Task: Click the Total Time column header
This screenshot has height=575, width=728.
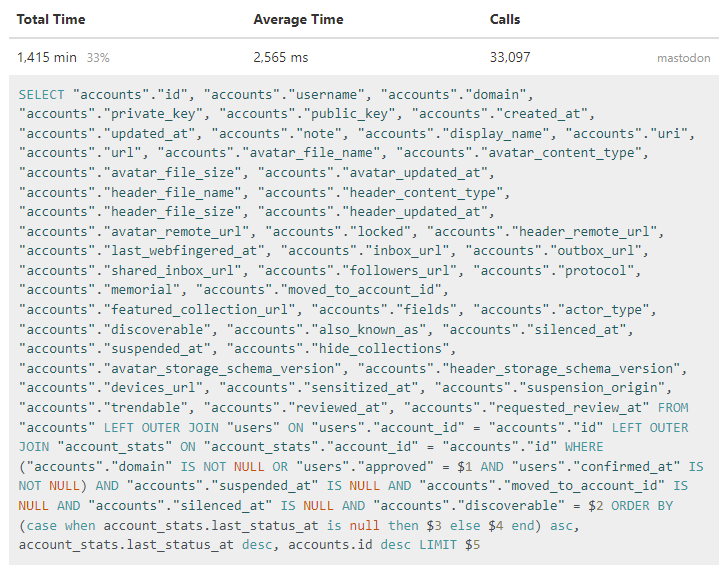Action: [x=51, y=20]
